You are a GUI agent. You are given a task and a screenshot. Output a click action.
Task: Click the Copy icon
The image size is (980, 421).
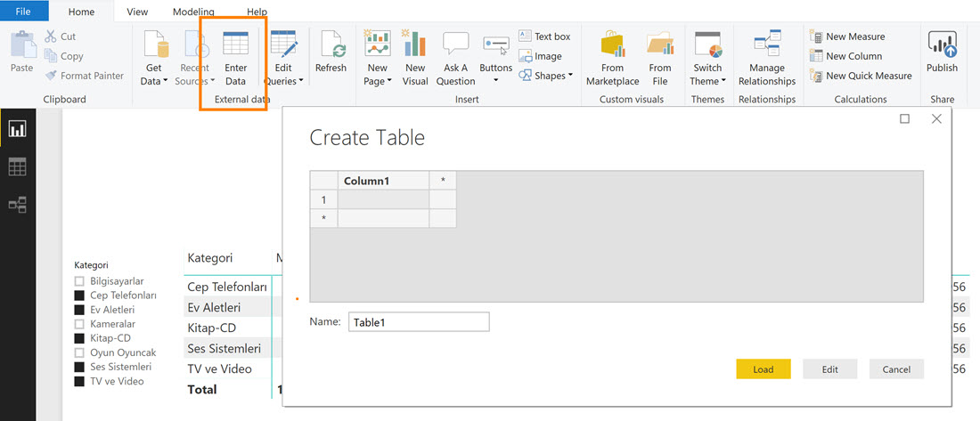point(51,55)
